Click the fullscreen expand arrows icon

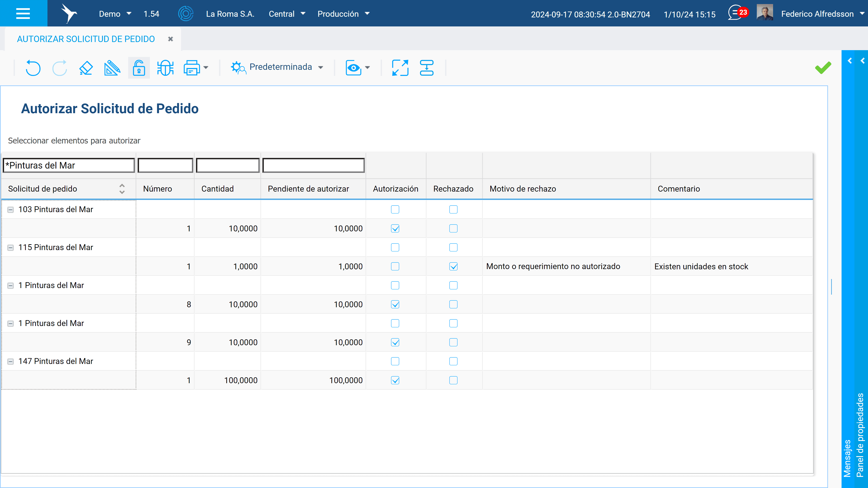400,68
